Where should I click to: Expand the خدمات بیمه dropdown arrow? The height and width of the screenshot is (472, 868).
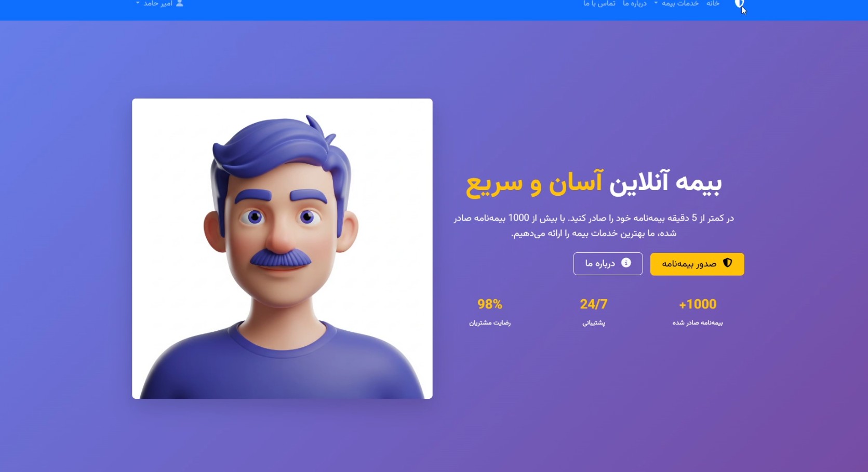pyautogui.click(x=656, y=3)
